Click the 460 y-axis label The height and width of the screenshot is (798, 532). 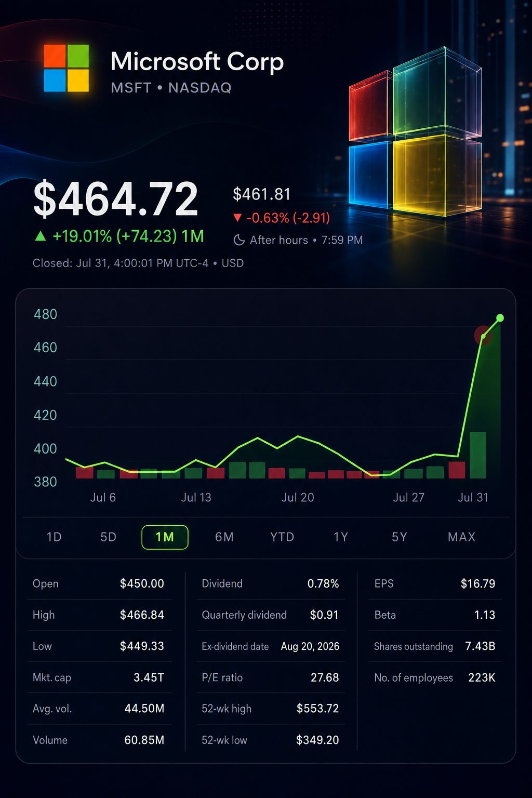point(45,348)
